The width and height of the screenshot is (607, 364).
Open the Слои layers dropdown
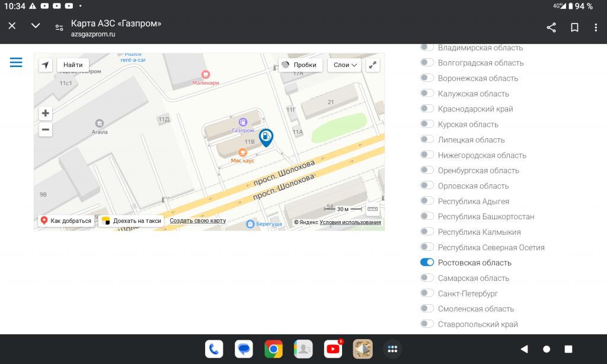pyautogui.click(x=344, y=65)
